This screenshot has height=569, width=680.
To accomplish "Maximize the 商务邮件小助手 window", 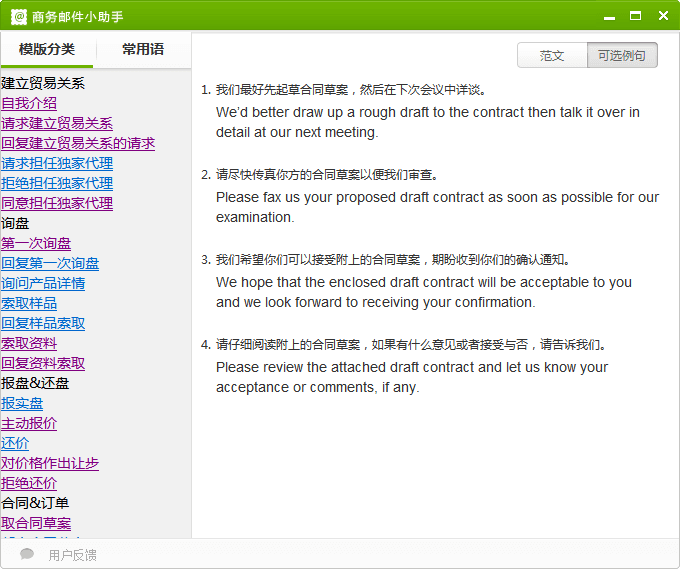I will [635, 16].
